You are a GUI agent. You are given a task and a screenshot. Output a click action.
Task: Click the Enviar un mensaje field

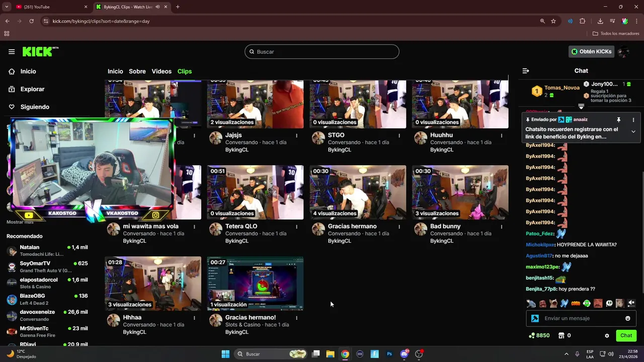581,318
